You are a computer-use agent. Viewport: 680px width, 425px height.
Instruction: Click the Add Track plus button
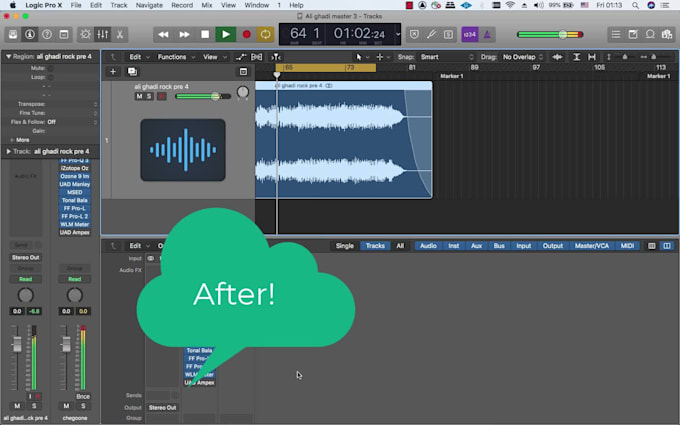point(113,72)
